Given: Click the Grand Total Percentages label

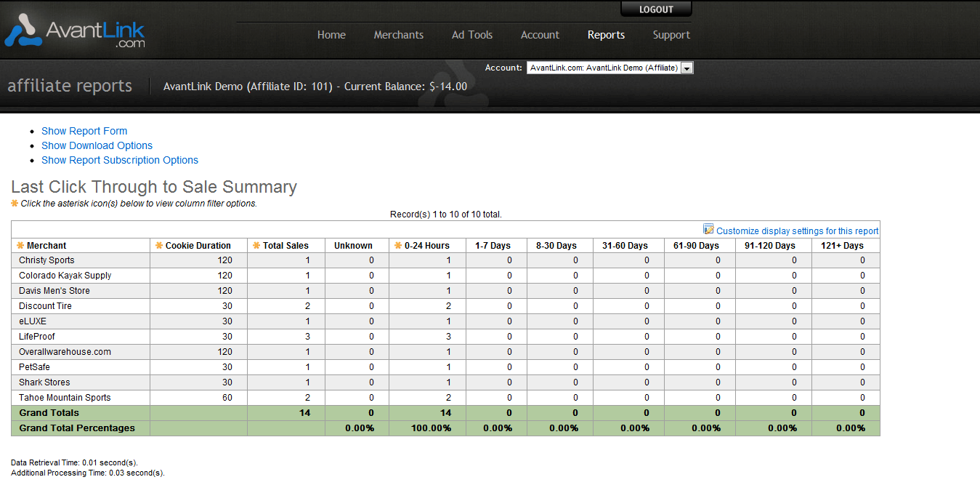Looking at the screenshot, I should click(77, 428).
